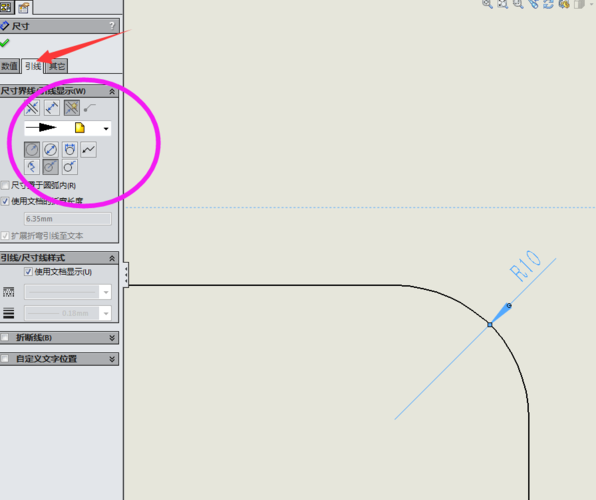Switch to the 引线 tab
Screen dimensions: 596x500
pos(33,66)
